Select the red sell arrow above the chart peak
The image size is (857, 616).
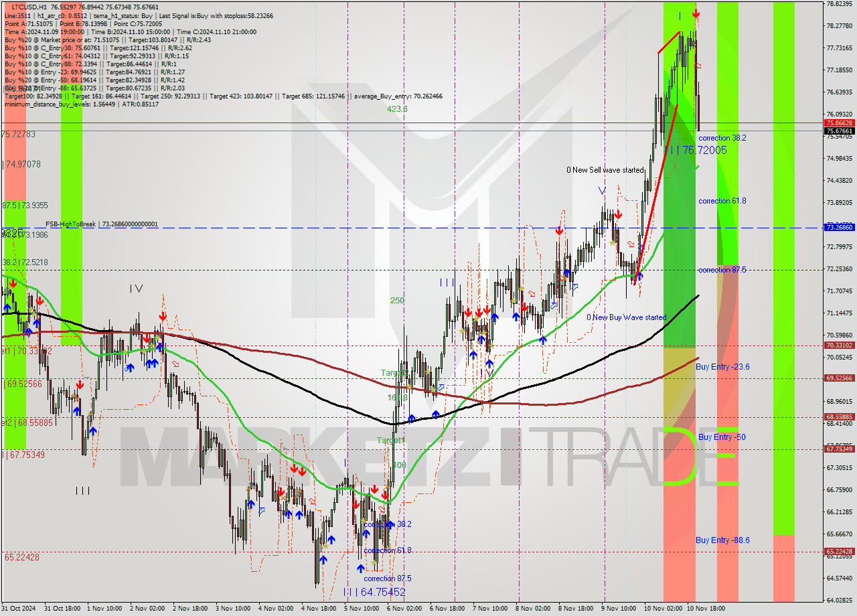tap(696, 13)
